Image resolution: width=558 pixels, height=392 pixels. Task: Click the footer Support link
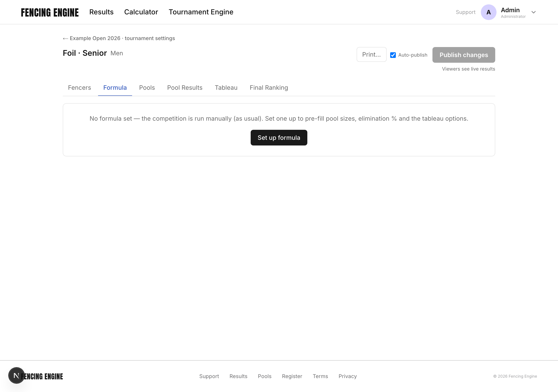[209, 376]
